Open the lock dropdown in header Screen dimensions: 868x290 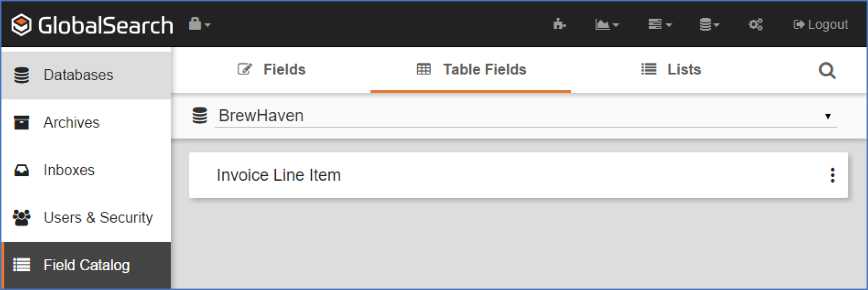(x=199, y=24)
